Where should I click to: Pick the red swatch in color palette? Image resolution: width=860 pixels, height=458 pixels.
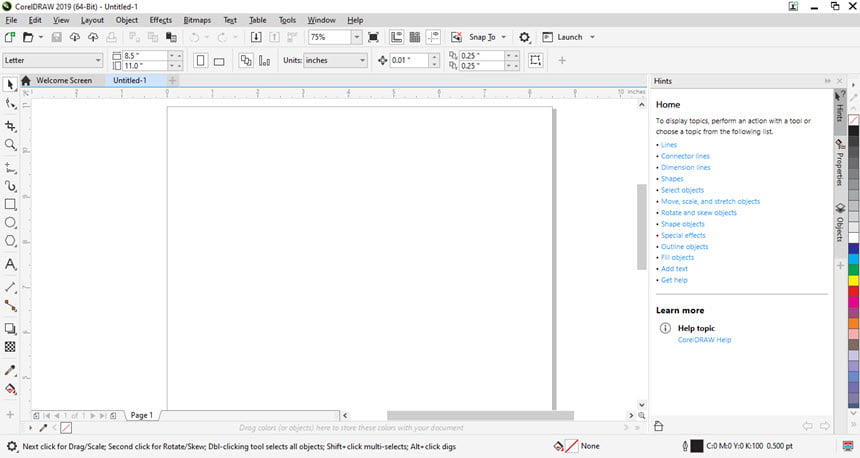[x=853, y=291]
